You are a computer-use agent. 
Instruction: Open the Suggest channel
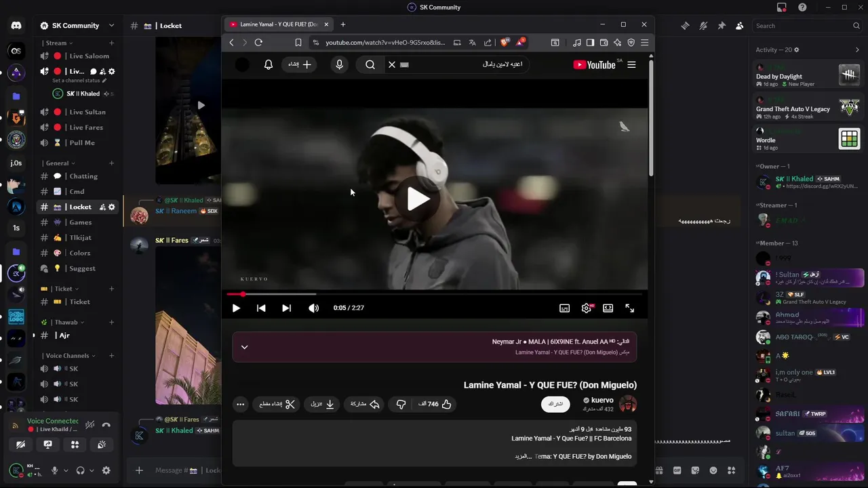[x=77, y=268]
